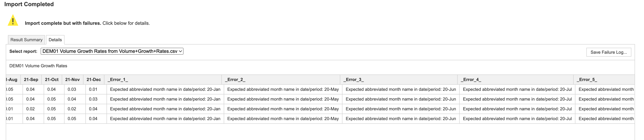Click the yellow warning triangle icon

(13, 20)
